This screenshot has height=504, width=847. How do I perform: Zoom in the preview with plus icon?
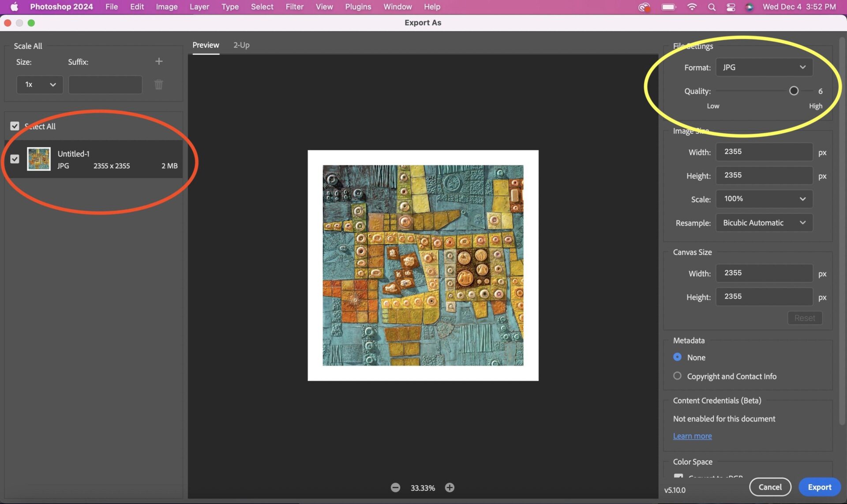coord(450,487)
